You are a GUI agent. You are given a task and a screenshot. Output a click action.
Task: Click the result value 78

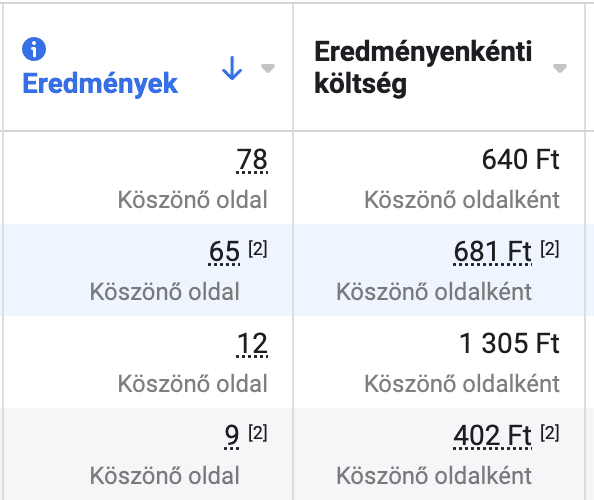[x=252, y=159]
